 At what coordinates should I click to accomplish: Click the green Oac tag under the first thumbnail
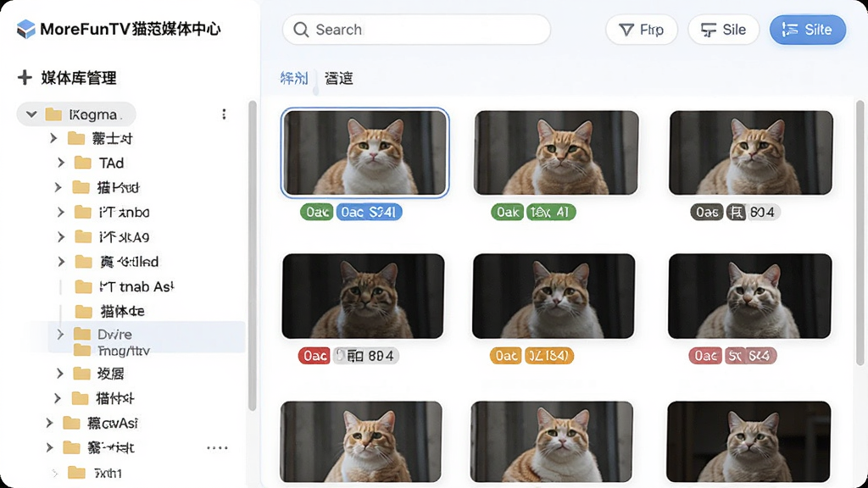(x=317, y=212)
